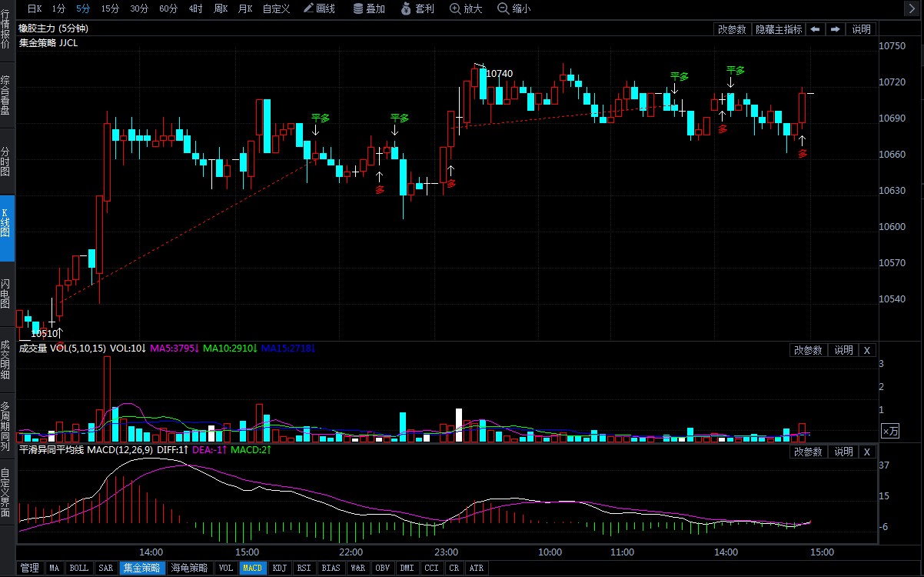Image resolution: width=924 pixels, height=577 pixels.
Task: Open 成交明细 in the left sidebar
Action: tap(6, 359)
